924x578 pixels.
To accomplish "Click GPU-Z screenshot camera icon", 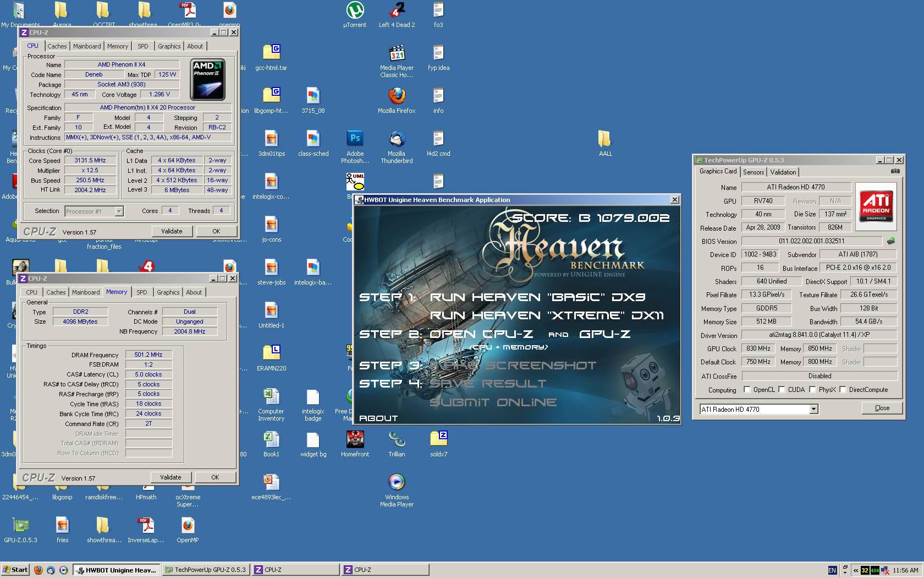I will [x=895, y=172].
